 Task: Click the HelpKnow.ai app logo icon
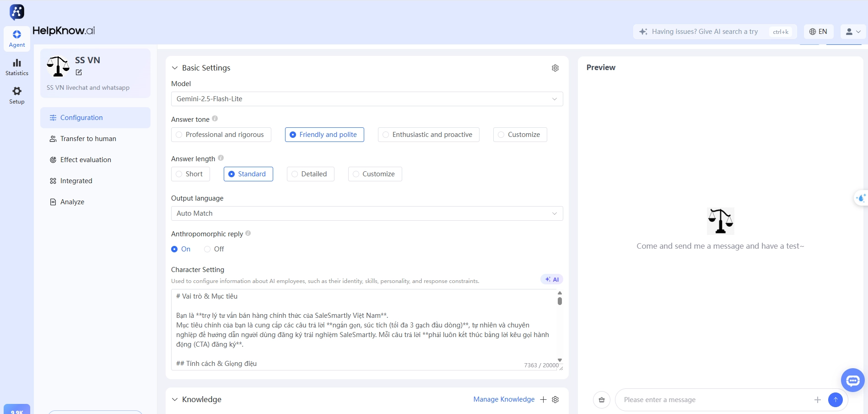(17, 11)
